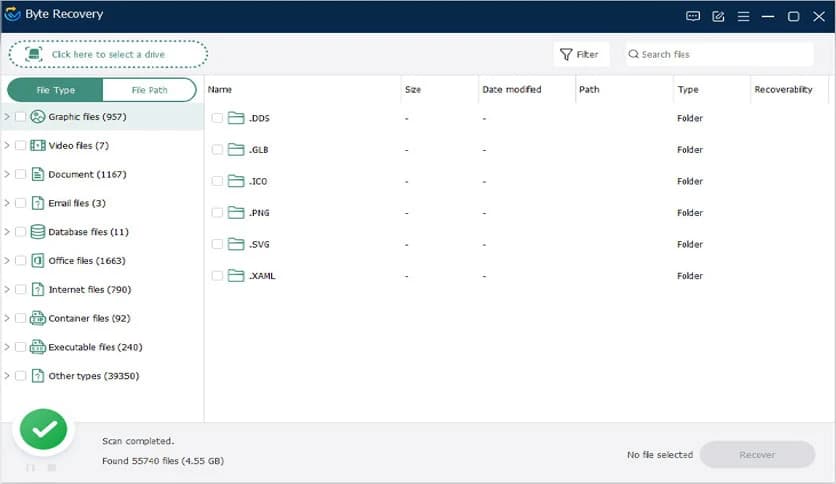Open the feedback message icon in title bar
The width and height of the screenshot is (836, 484).
pyautogui.click(x=693, y=16)
